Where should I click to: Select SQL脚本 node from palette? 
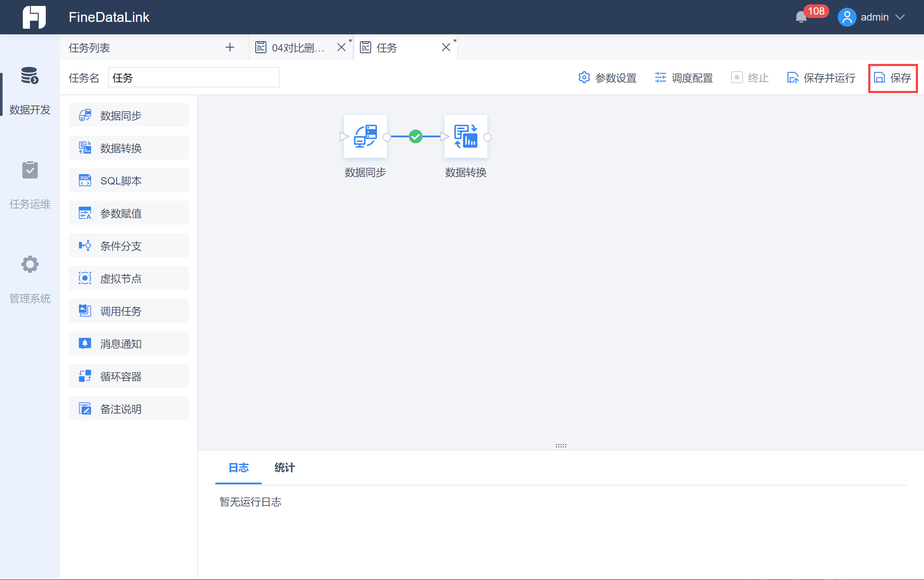pyautogui.click(x=128, y=181)
